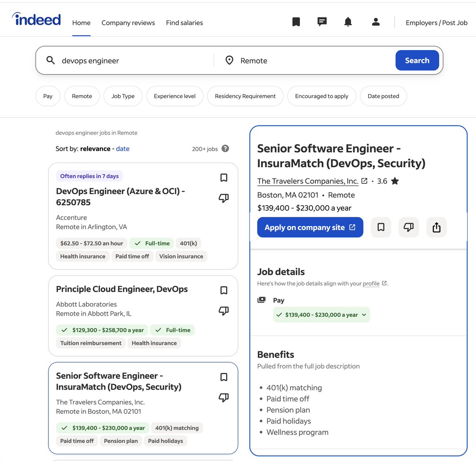Image resolution: width=476 pixels, height=461 pixels.
Task: Open the Pay filter
Action: click(48, 96)
